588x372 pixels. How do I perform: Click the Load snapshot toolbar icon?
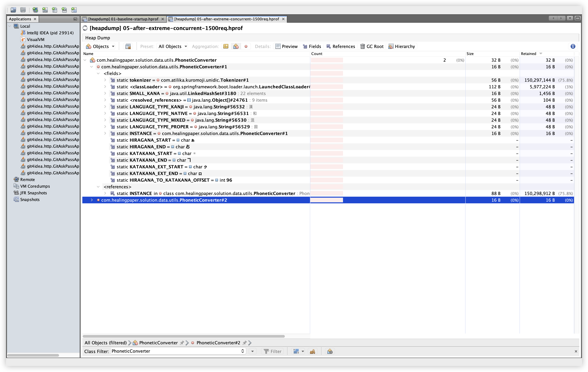pos(13,10)
